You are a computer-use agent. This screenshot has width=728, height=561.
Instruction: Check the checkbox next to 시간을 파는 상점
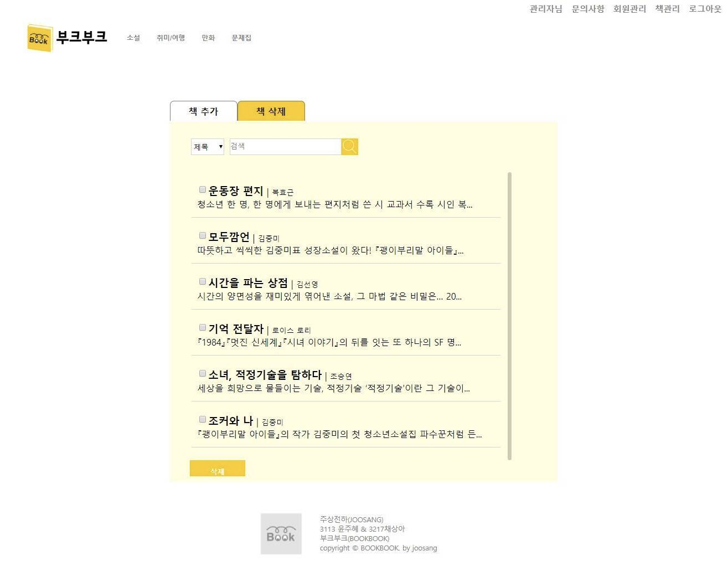[x=202, y=281]
